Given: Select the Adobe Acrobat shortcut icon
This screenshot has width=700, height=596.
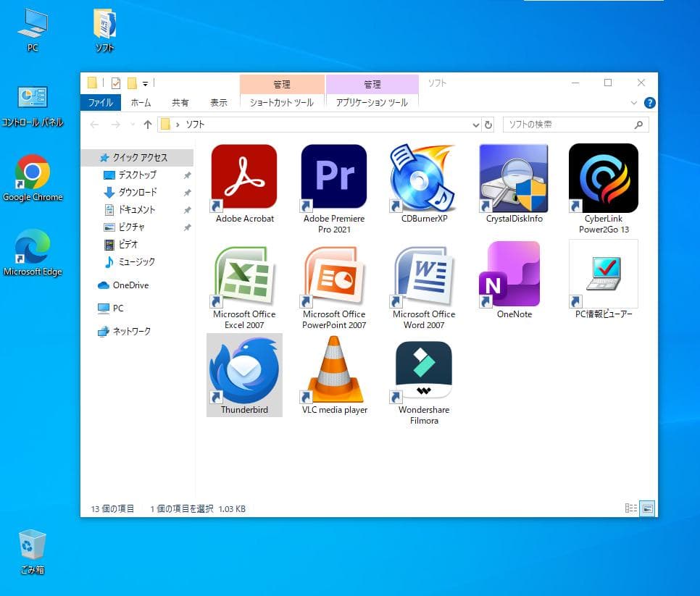Looking at the screenshot, I should (x=244, y=178).
